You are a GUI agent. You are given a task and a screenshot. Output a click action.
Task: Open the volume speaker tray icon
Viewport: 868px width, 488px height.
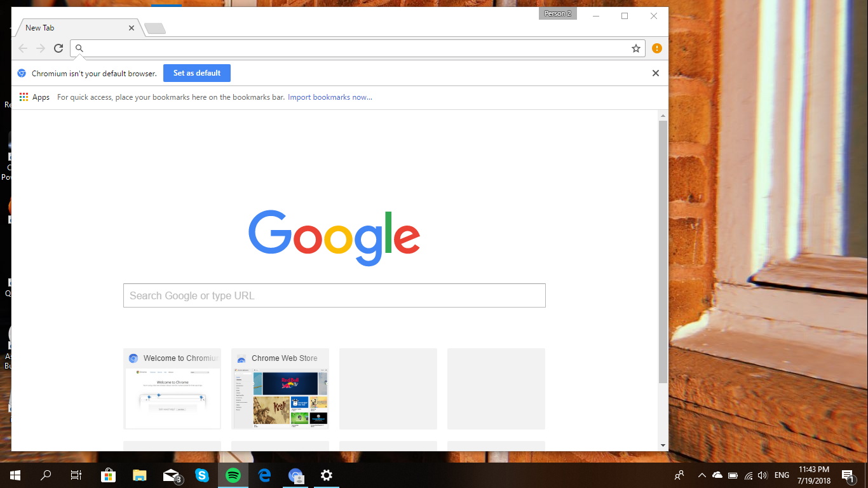[763, 475]
